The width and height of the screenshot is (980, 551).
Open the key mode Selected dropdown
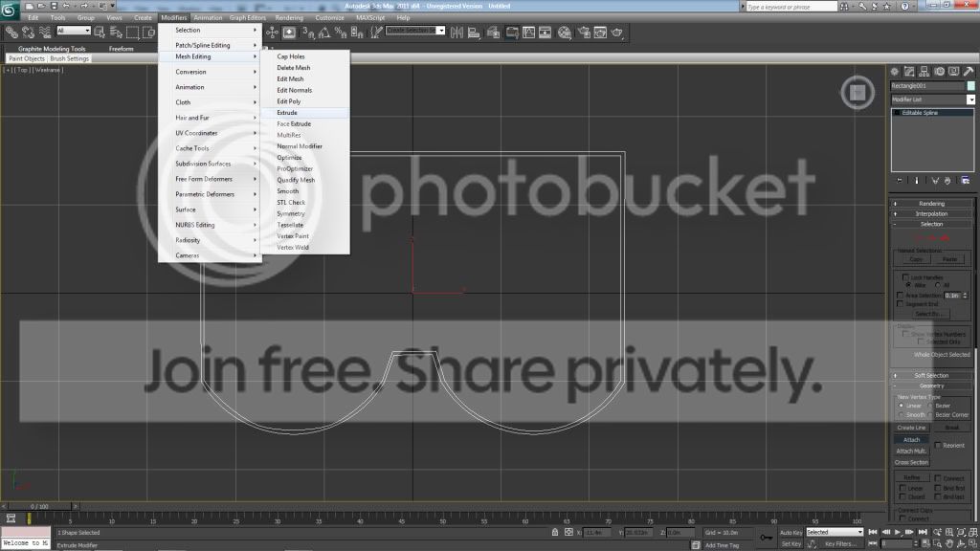(x=835, y=532)
